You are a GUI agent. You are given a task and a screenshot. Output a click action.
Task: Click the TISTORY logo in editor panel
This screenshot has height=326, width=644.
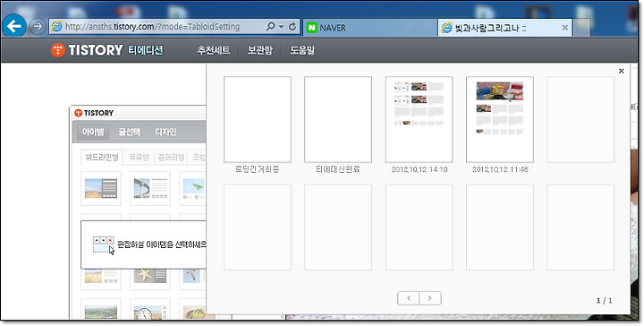tap(94, 113)
